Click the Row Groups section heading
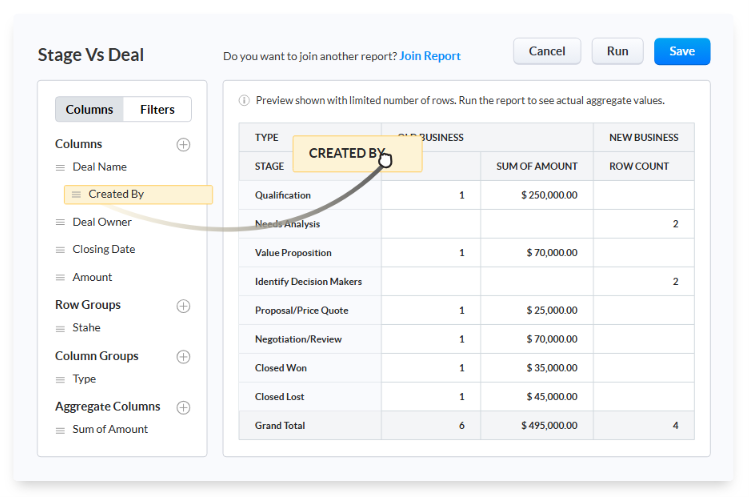Image resolution: width=749 pixels, height=497 pixels. 88,304
